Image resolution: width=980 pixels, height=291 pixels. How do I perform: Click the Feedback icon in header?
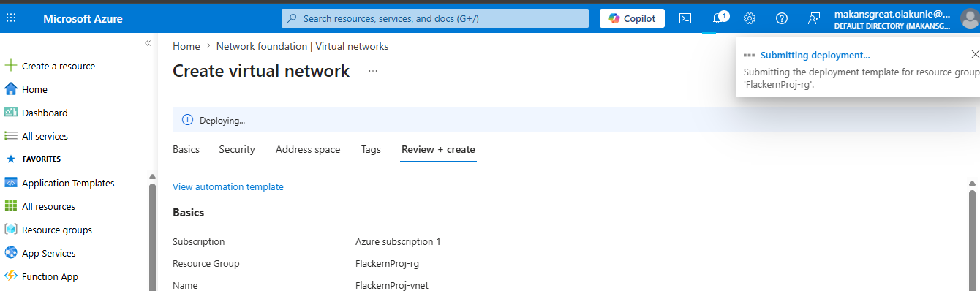click(x=814, y=18)
